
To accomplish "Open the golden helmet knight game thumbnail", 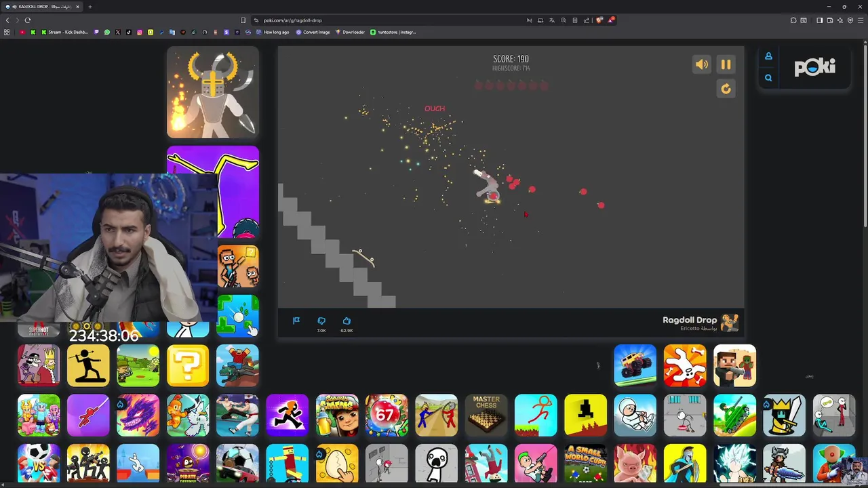I will tap(213, 92).
